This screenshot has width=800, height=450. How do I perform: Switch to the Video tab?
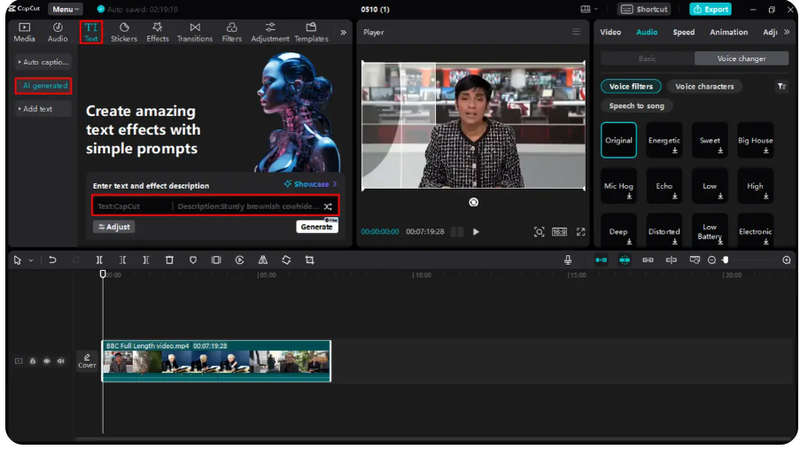(x=610, y=32)
